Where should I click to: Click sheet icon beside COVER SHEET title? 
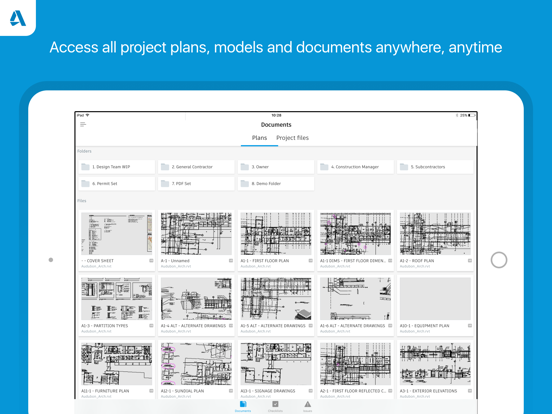(x=151, y=261)
